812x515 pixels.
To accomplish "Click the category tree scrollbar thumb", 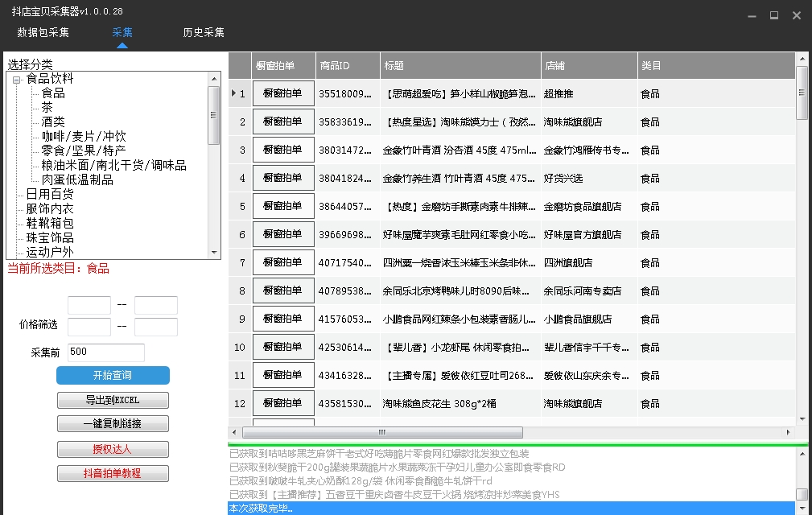I will pos(214,115).
